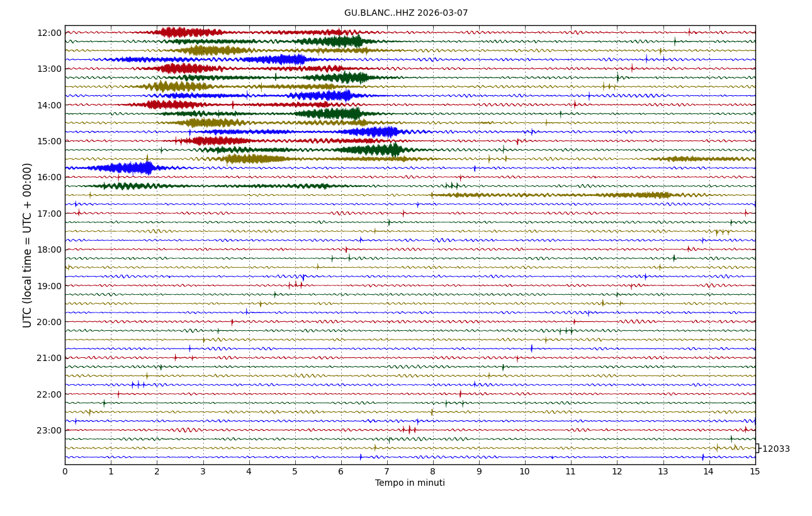Click the 16:00 hour tick label
Screen dimensions: 812x516
point(49,177)
